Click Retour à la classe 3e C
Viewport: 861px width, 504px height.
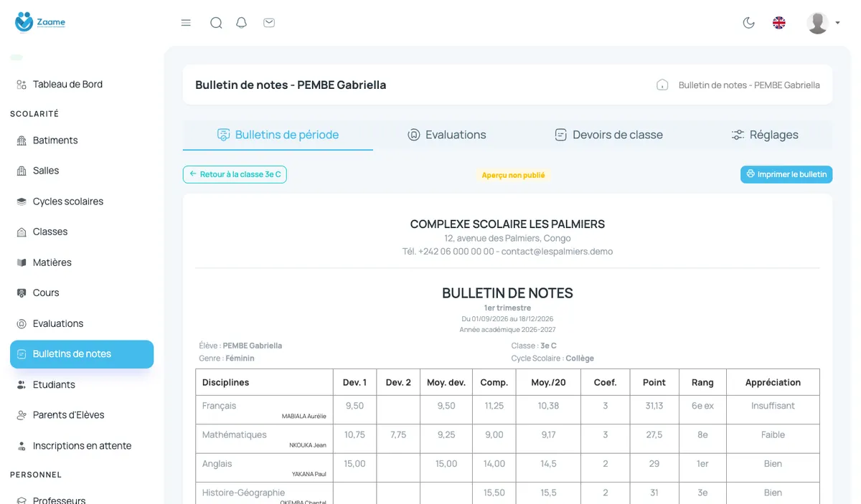(235, 174)
